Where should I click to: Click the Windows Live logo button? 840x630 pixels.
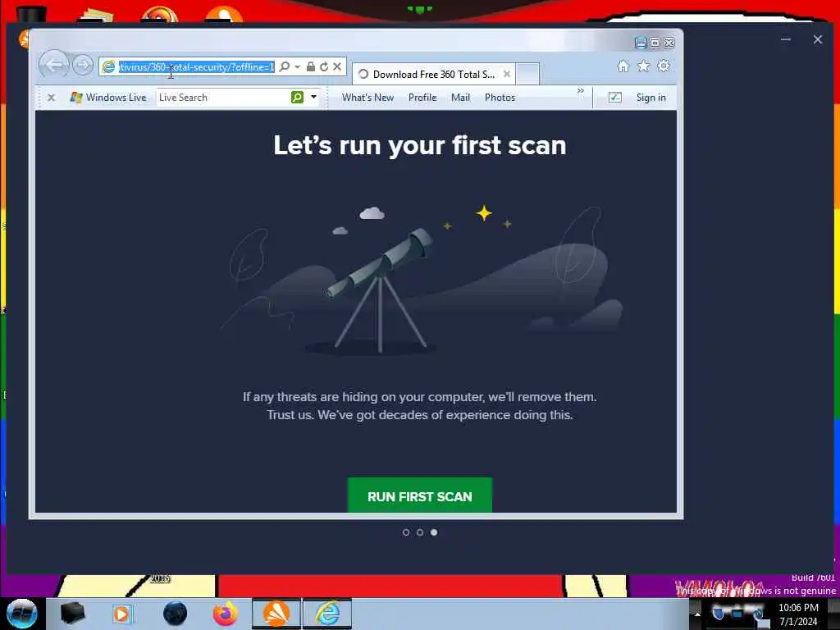pyautogui.click(x=108, y=98)
